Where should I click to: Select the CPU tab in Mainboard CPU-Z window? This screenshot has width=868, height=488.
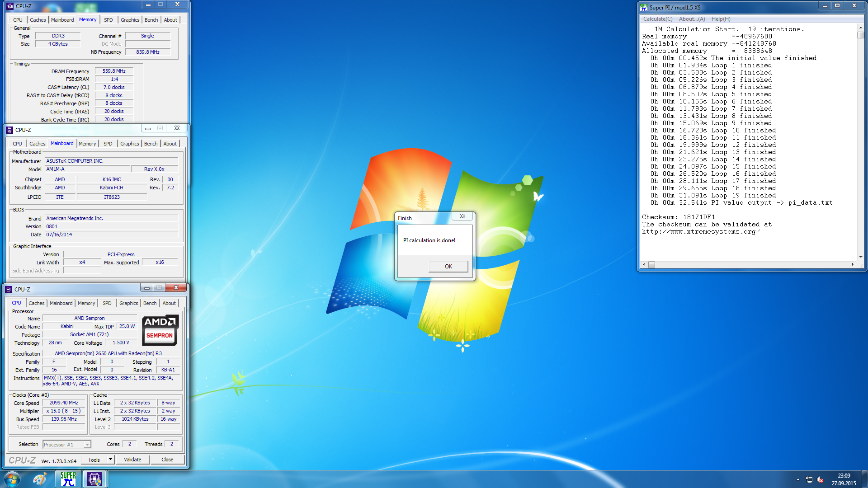click(x=17, y=144)
